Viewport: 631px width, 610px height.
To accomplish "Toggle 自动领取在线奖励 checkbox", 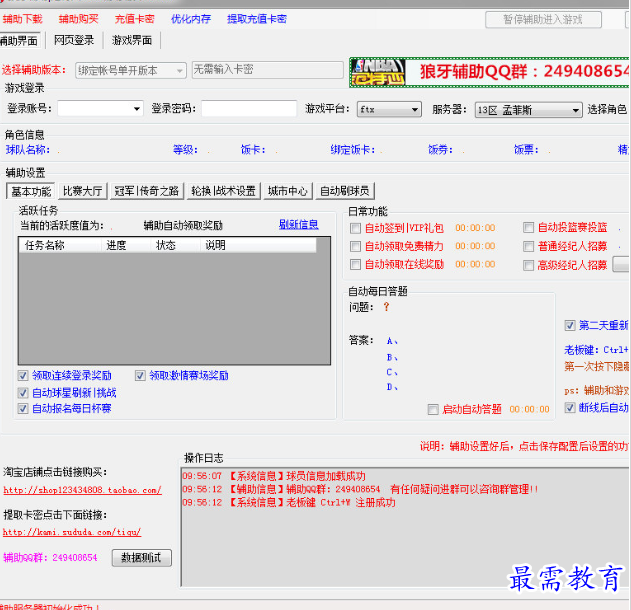I will (355, 264).
